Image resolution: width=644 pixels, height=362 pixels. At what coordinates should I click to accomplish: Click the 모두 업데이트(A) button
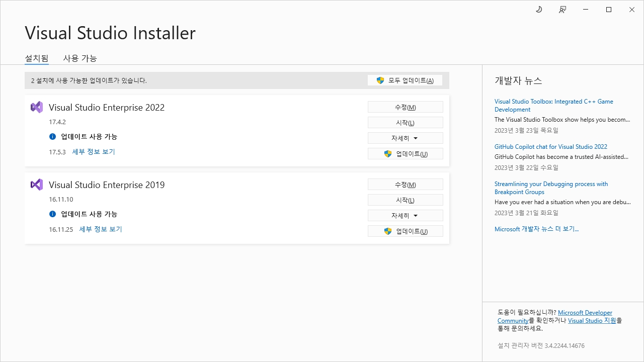(405, 80)
